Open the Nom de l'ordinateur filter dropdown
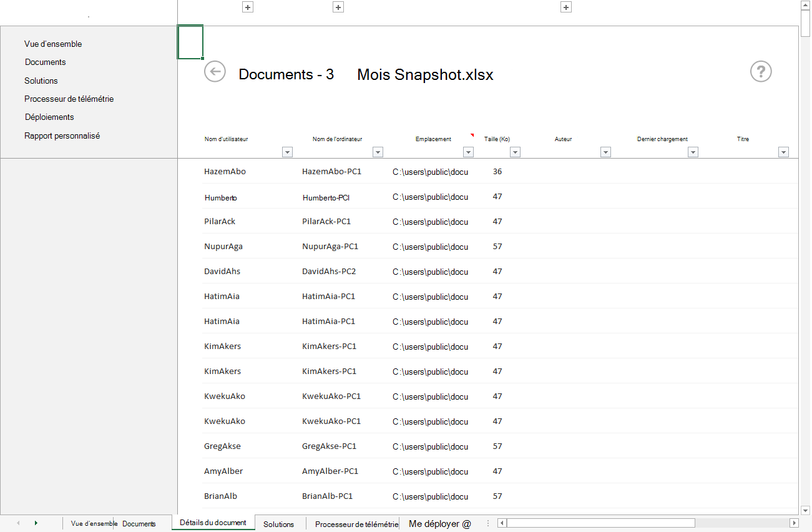The image size is (812, 532). (x=378, y=152)
